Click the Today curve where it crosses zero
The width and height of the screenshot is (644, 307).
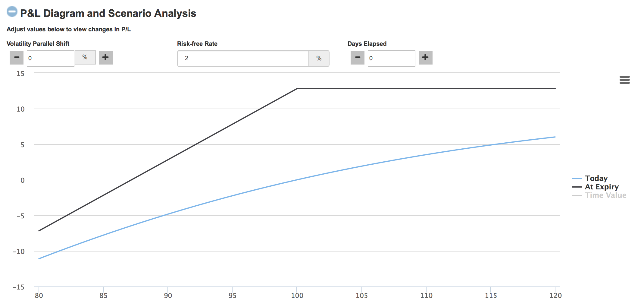tap(297, 180)
